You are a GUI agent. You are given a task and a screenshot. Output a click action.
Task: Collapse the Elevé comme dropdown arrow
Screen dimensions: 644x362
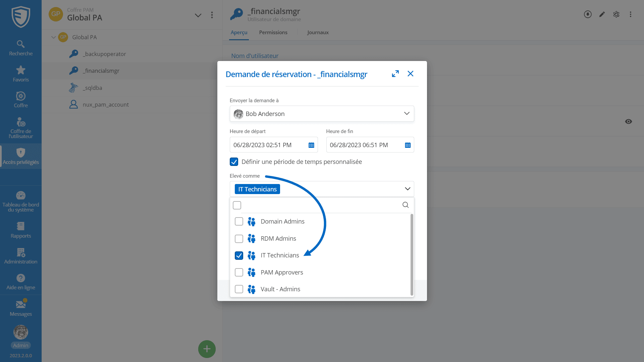coord(407,189)
